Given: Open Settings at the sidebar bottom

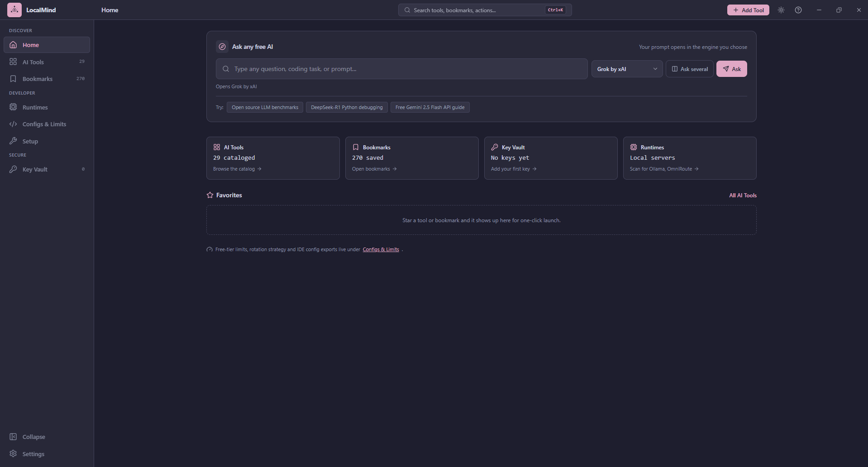Looking at the screenshot, I should 47,454.
